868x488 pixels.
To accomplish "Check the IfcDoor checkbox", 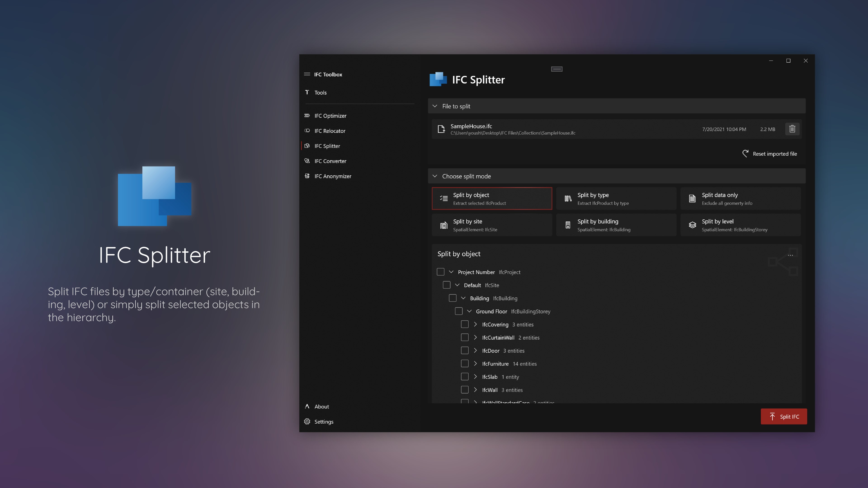I will (x=464, y=351).
